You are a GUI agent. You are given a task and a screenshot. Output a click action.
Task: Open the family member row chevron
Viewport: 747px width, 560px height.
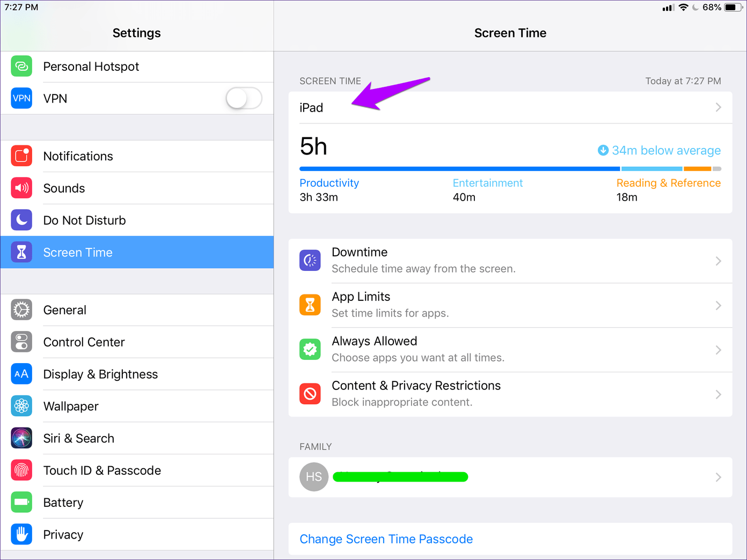718,477
